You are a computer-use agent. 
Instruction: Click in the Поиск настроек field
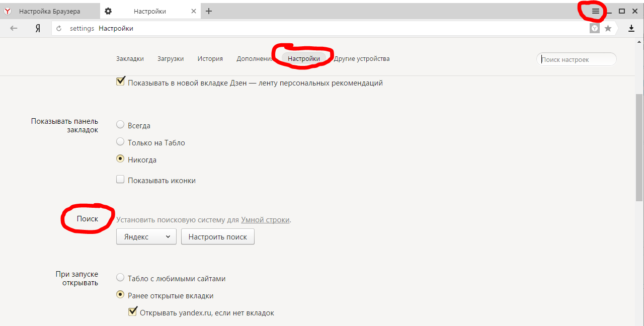tap(577, 59)
